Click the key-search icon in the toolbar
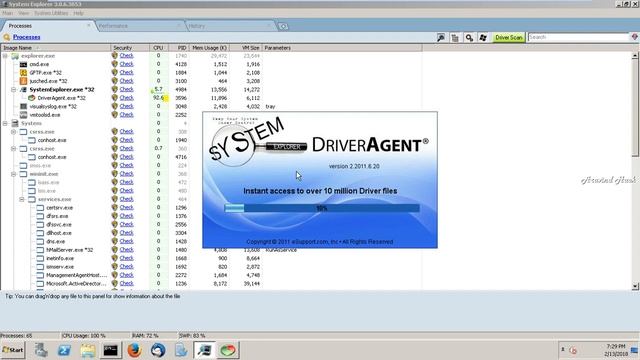Screen dimensions: 640x360 (x=469, y=38)
